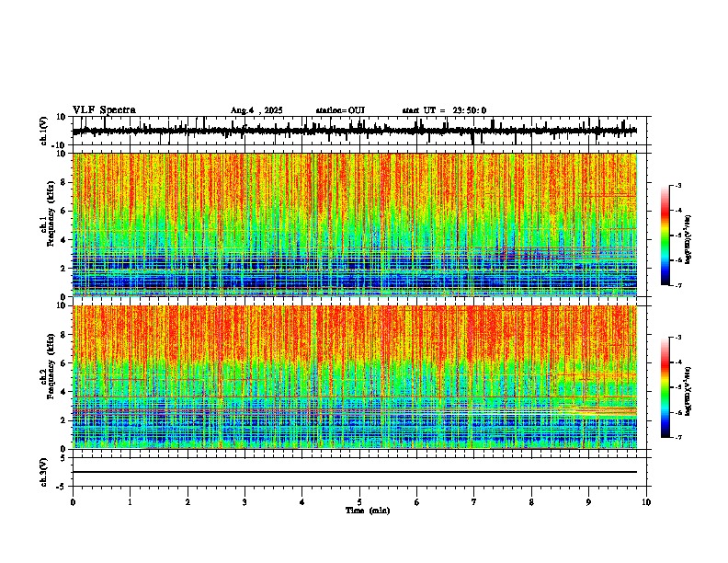The image size is (728, 563).
Task: Click the ch.2 'Frequency (kHz)' axis label
Action: click(51, 365)
